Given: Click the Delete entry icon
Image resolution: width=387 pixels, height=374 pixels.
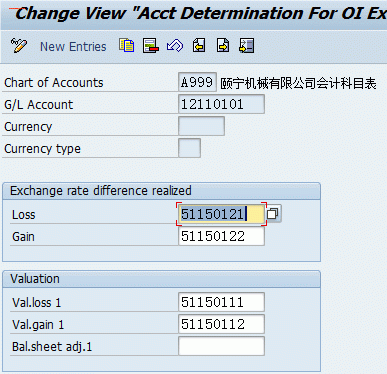Looking at the screenshot, I should [x=151, y=45].
